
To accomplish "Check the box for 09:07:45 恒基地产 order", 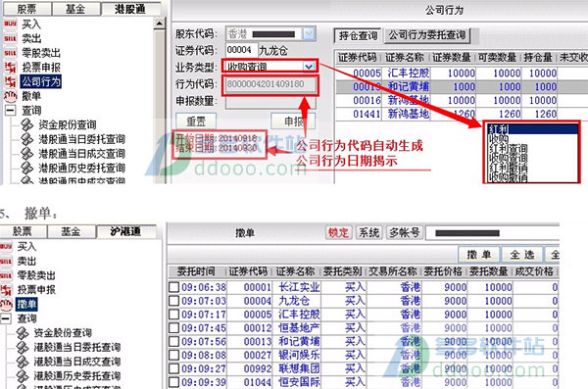I will click(173, 328).
